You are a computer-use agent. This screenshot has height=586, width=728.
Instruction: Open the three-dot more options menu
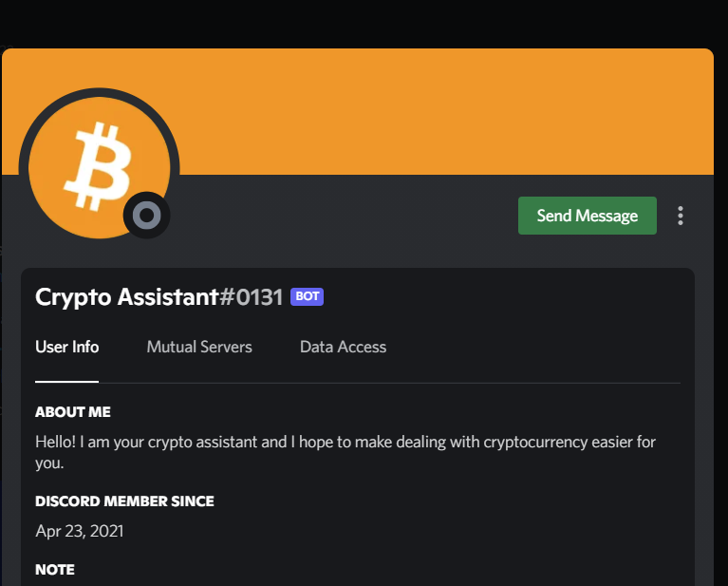680,216
